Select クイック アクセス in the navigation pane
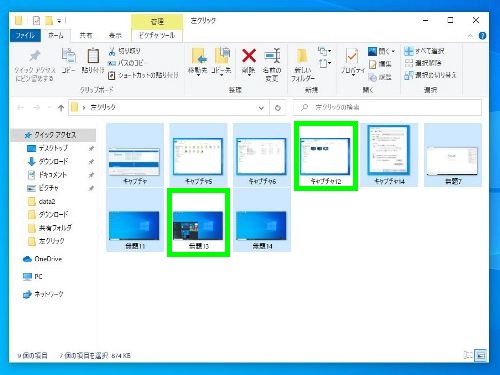500x375 pixels. 53,135
